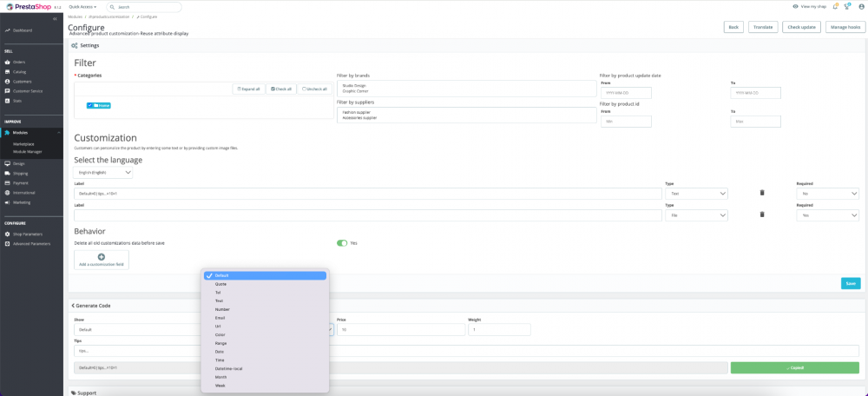Click the update date From field
This screenshot has width=868, height=396.
click(x=626, y=93)
